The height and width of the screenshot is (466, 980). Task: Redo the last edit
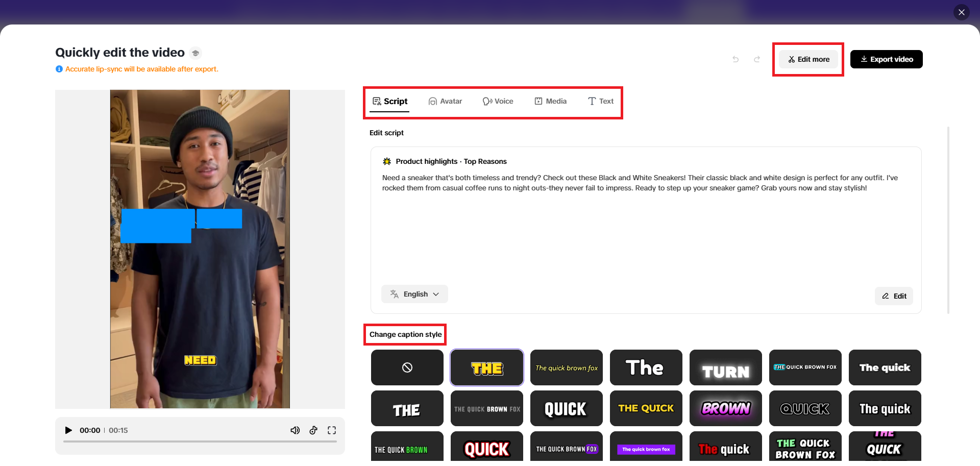[757, 59]
